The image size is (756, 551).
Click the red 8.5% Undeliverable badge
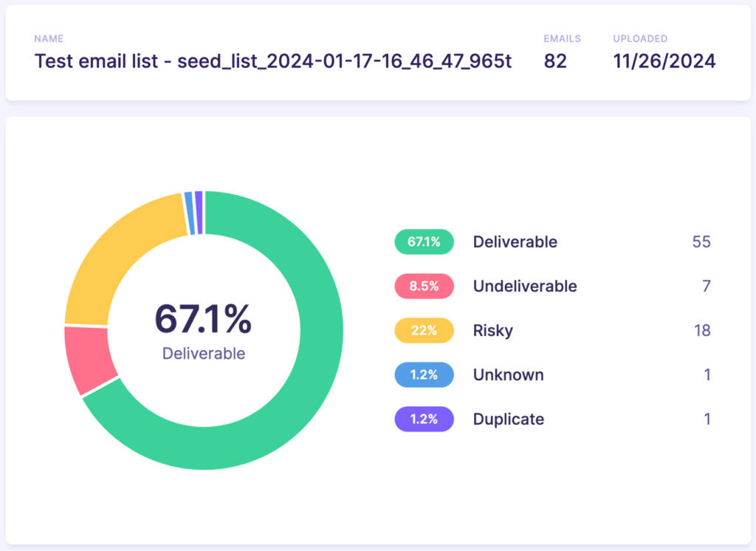coord(424,286)
